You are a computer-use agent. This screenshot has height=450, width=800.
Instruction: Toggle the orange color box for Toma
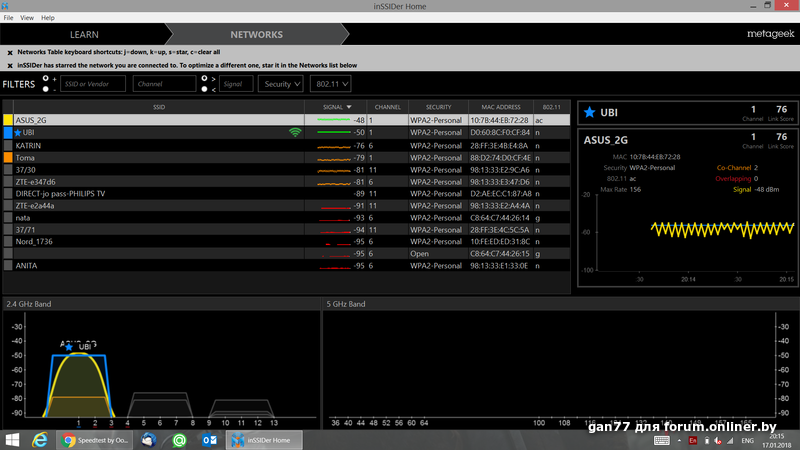(8, 158)
